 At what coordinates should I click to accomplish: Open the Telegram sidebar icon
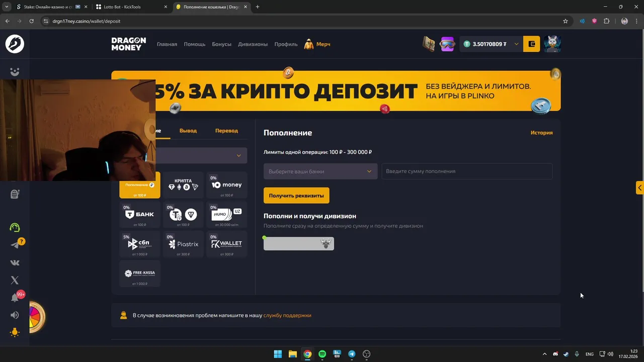(x=15, y=245)
